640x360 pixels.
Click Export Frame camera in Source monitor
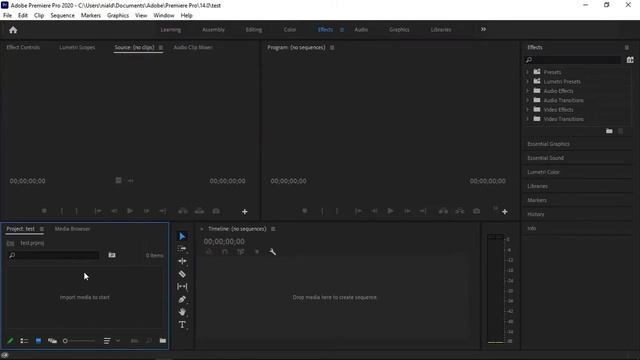click(216, 211)
